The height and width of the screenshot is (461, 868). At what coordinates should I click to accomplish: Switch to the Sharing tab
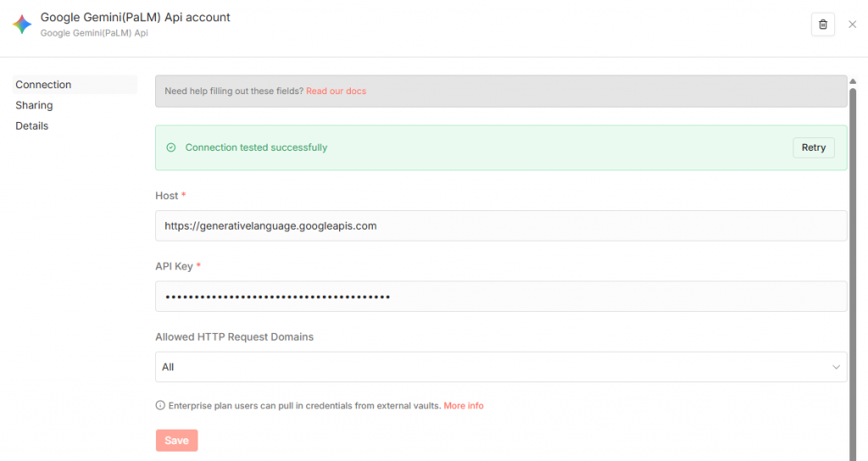[34, 105]
